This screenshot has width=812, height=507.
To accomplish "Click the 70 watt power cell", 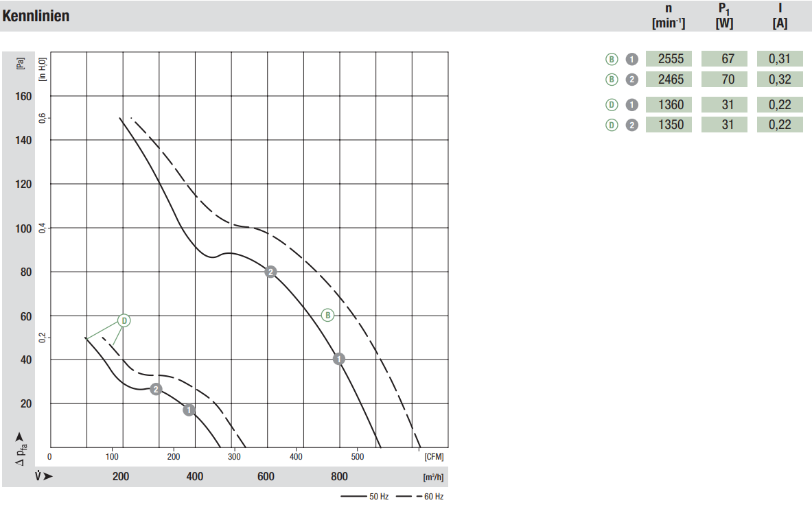I will 724,79.
